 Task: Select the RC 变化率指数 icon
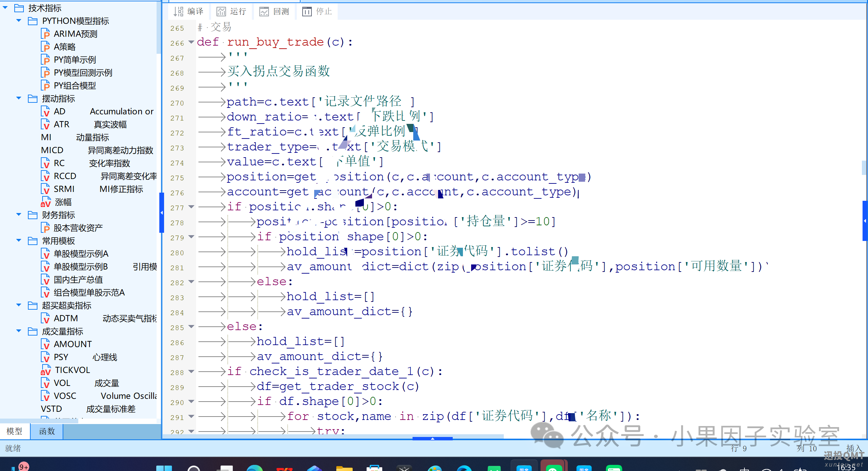pyautogui.click(x=45, y=163)
